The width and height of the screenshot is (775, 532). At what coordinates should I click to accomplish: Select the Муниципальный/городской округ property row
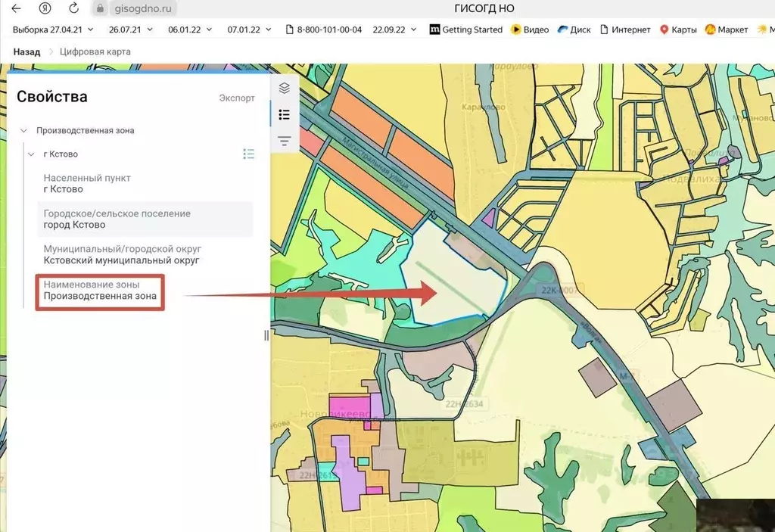(145, 254)
